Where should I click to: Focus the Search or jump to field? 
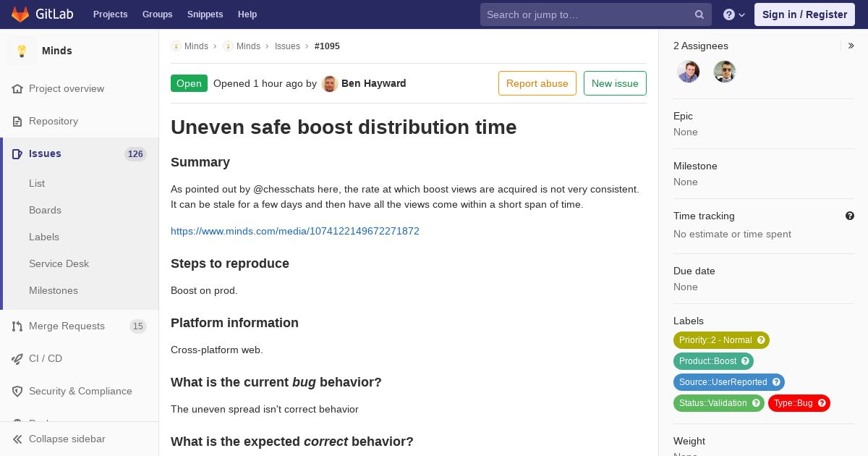point(596,14)
